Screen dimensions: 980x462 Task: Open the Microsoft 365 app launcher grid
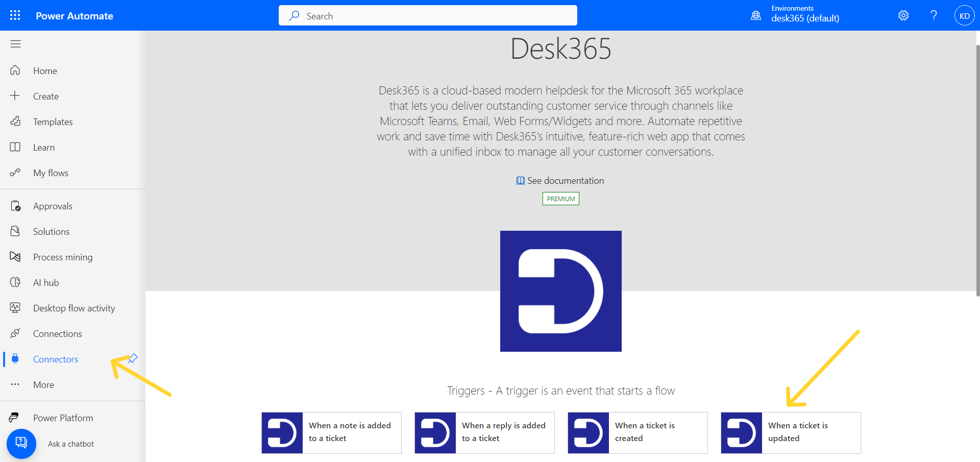click(15, 15)
